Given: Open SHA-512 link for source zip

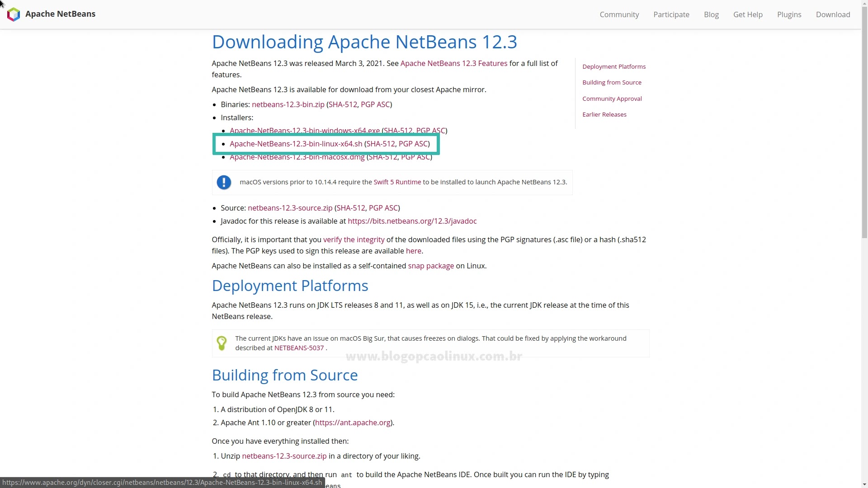Looking at the screenshot, I should click(x=350, y=208).
